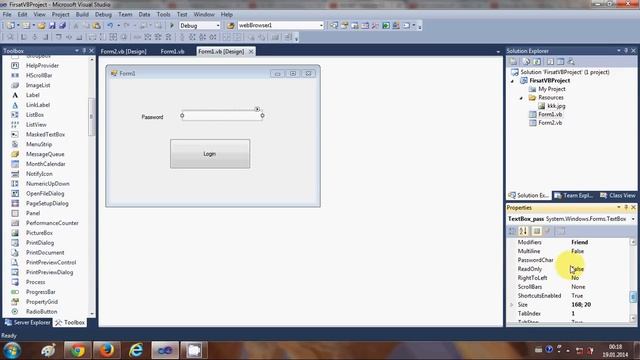Click the Save All toolbar icon

pos(62,25)
